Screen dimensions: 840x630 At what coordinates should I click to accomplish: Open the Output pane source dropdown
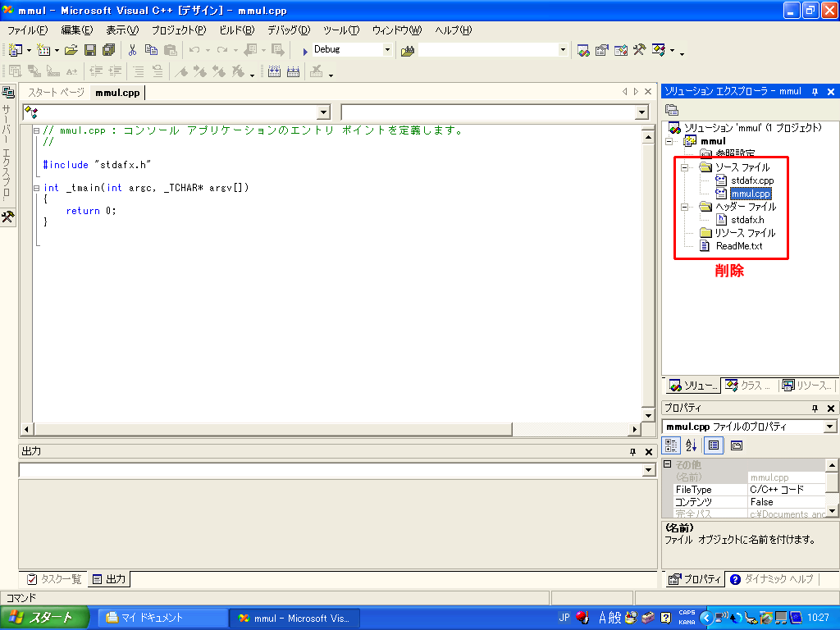tap(648, 470)
